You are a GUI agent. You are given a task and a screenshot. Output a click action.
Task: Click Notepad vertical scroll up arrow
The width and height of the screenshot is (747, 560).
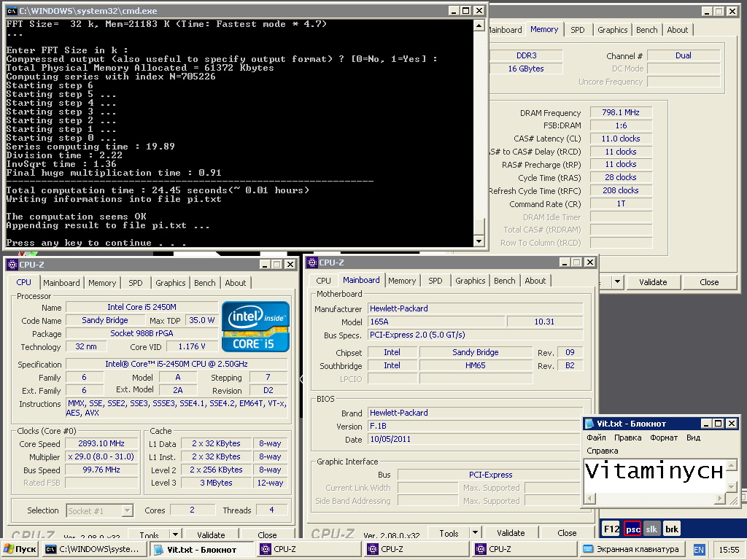click(x=731, y=464)
